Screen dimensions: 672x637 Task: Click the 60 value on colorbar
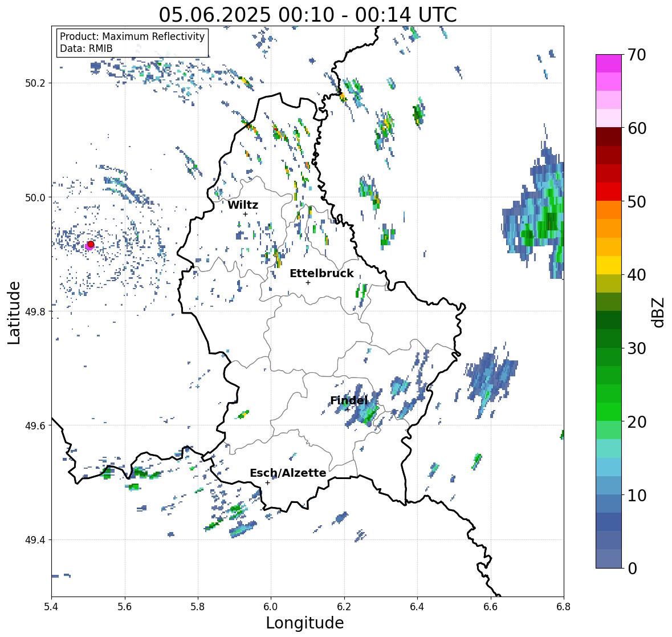point(637,128)
